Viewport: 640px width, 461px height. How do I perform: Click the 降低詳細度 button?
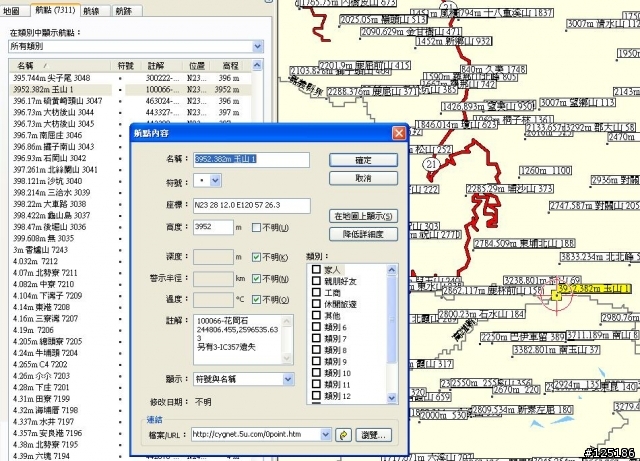[x=363, y=234]
